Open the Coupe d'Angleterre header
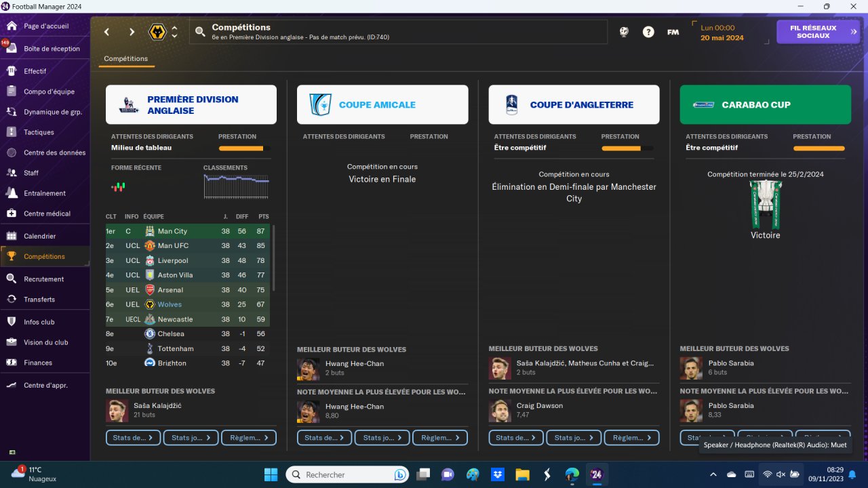 574,104
